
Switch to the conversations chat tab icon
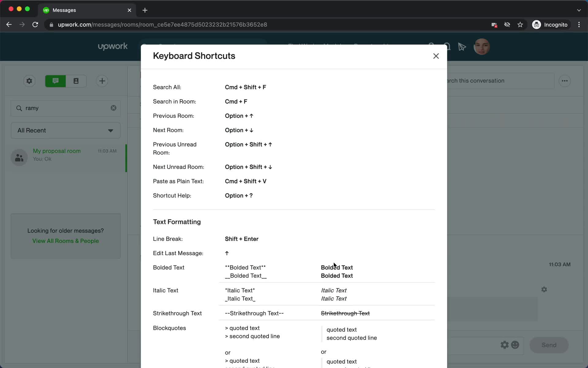[x=55, y=81]
